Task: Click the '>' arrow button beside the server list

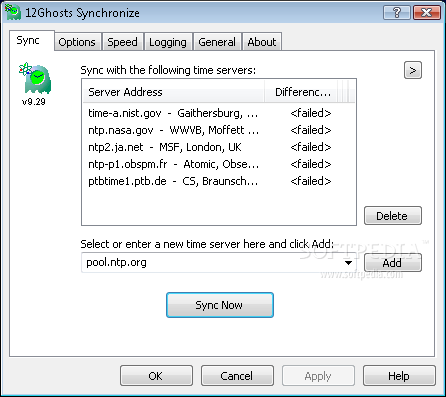Action: [x=413, y=70]
